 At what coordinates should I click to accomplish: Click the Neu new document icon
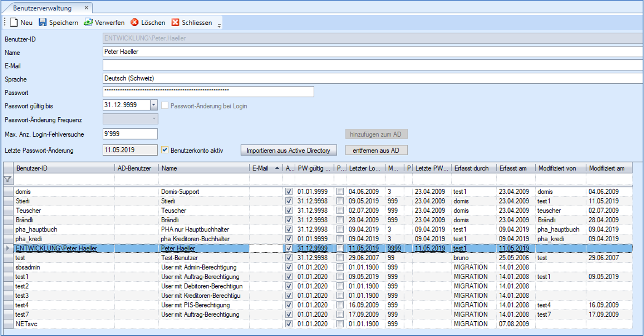(14, 23)
